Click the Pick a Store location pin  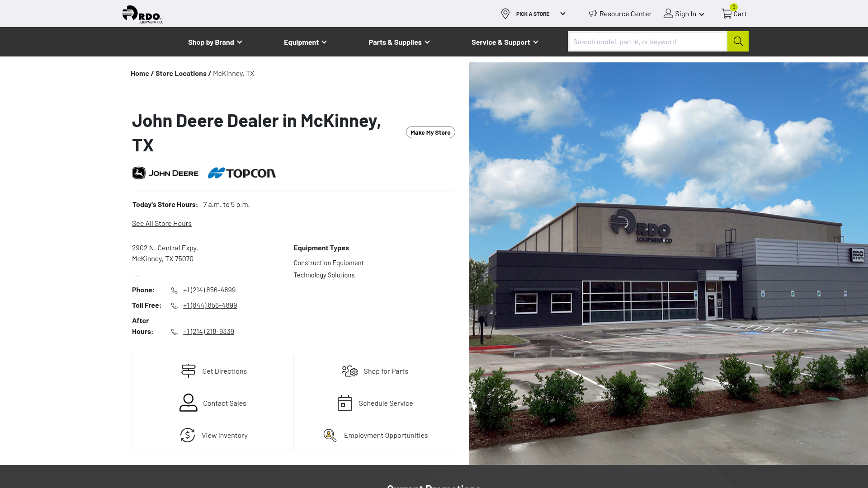pyautogui.click(x=505, y=14)
